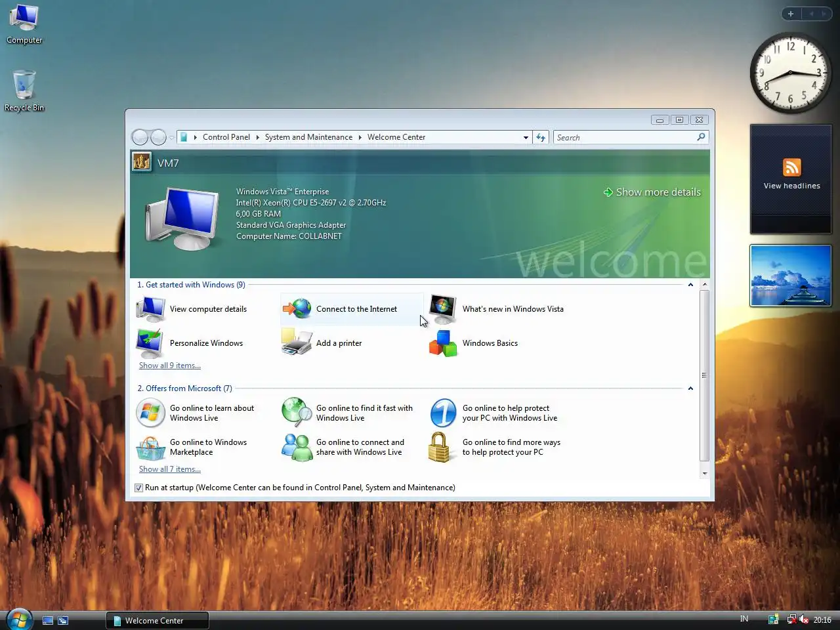Add a gadget with sidebar plus button

(791, 14)
